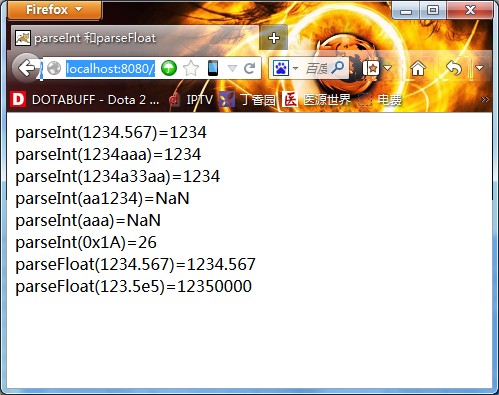Maximize the Firefox window
Screen dimensions: 499x395
click(x=433, y=10)
